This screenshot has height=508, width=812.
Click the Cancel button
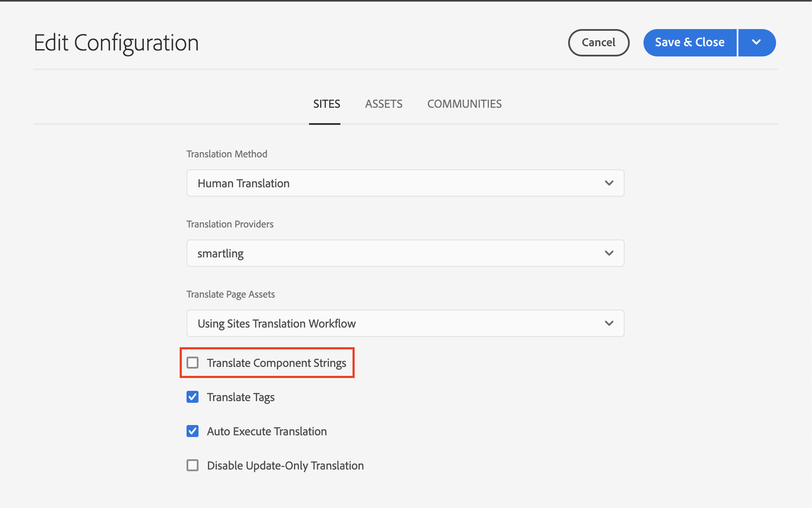[598, 43]
